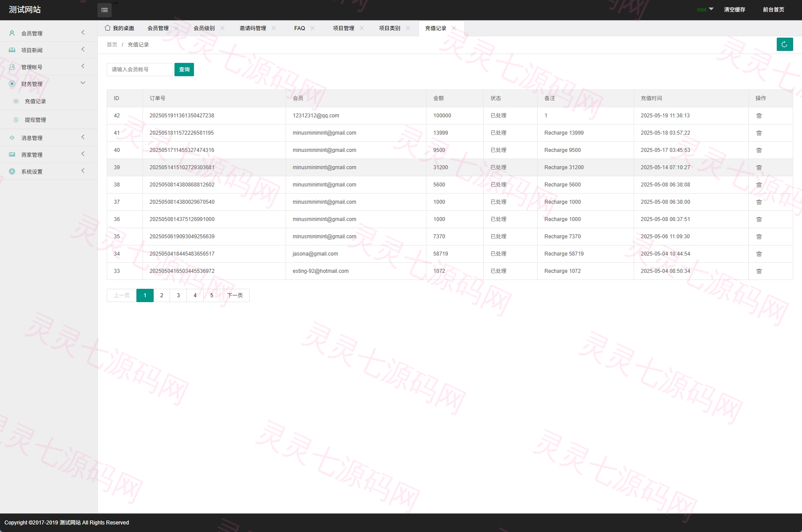Close the 会员级别 tab
The image size is (802, 532).
point(222,28)
